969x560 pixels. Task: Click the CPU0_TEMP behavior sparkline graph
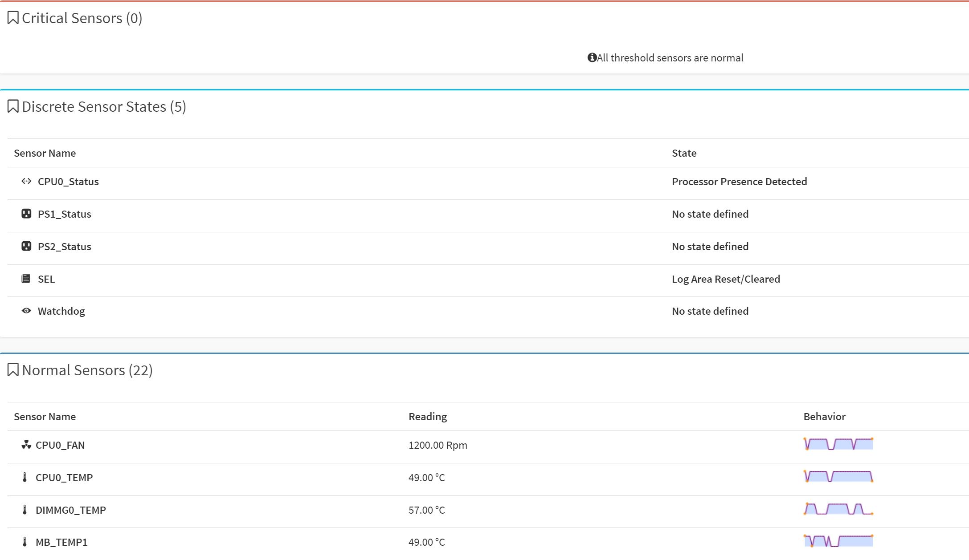tap(838, 477)
